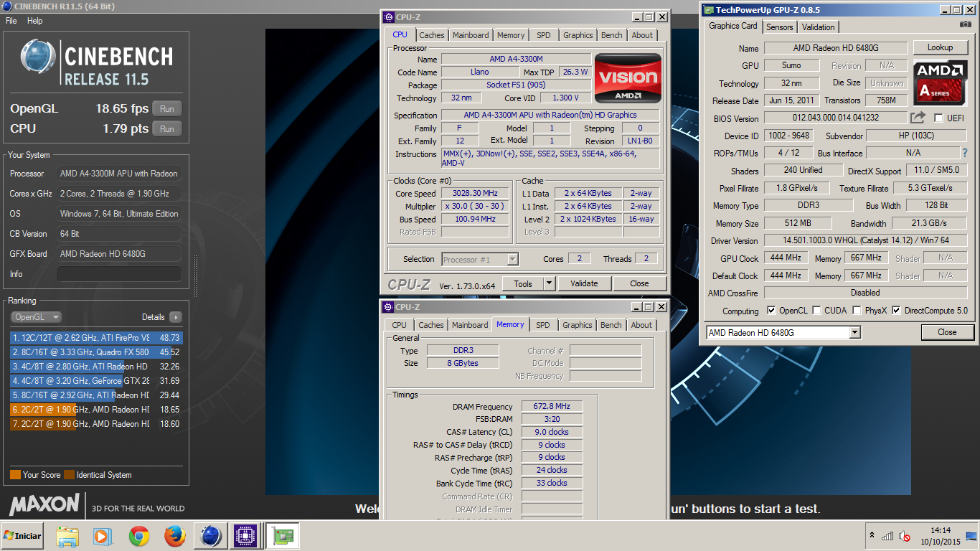Select ranking row 6 AMD Radeon 18.65
The width and height of the screenshot is (980, 551).
pos(96,410)
